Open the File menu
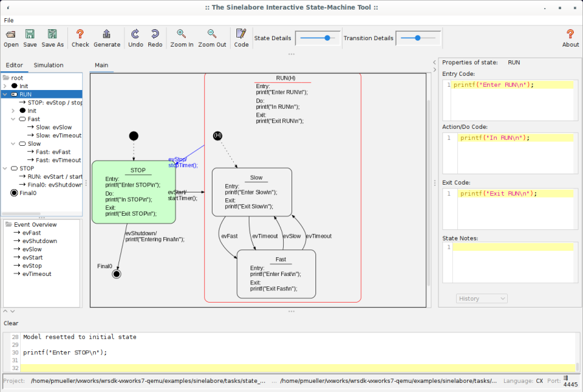Viewport: 583px width, 392px height. (8, 20)
